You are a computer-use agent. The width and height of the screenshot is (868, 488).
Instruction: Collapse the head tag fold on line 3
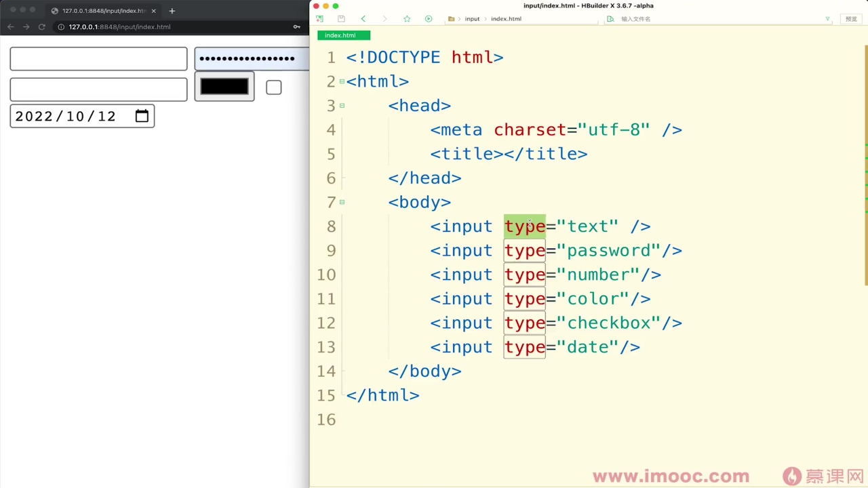point(342,106)
